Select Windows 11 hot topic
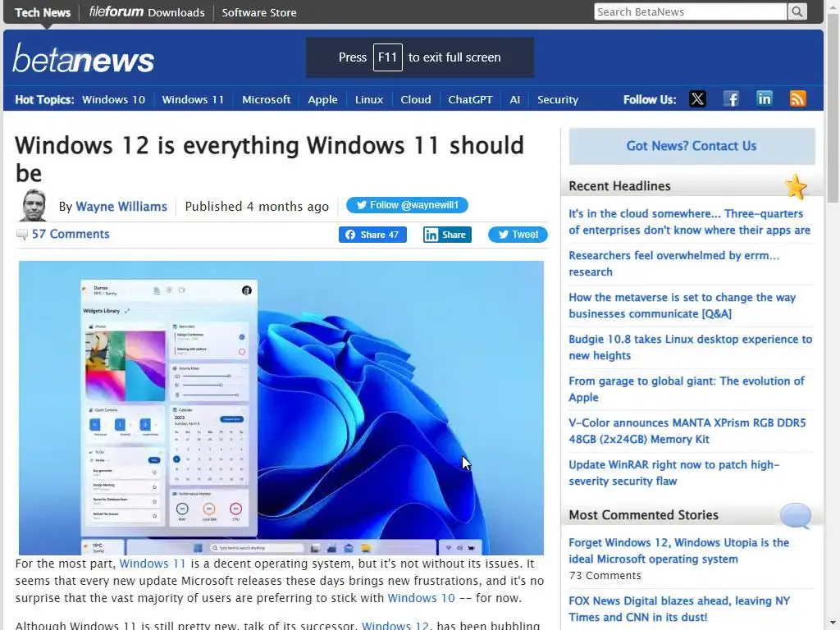This screenshot has width=840, height=630. [x=193, y=99]
